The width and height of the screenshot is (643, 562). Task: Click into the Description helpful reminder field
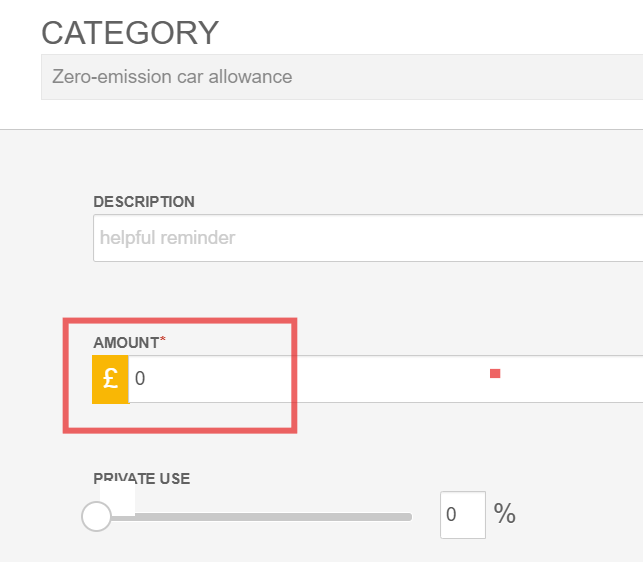(368, 238)
